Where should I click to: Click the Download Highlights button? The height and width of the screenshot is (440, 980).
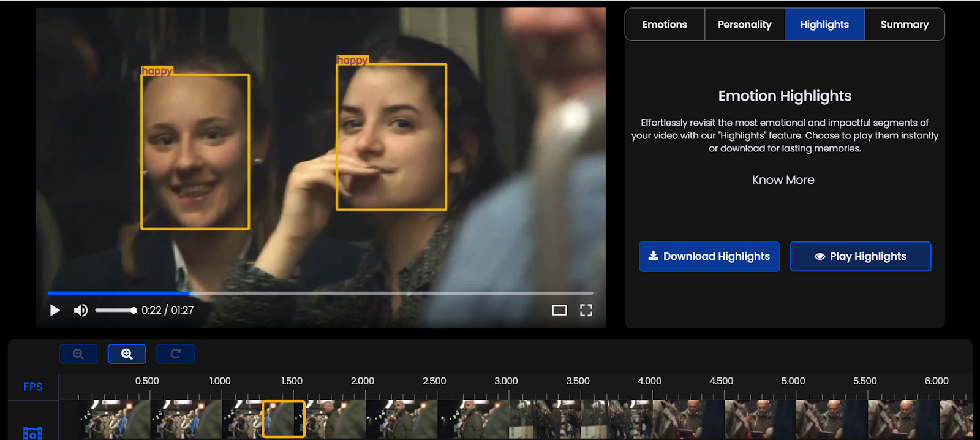pyautogui.click(x=709, y=256)
